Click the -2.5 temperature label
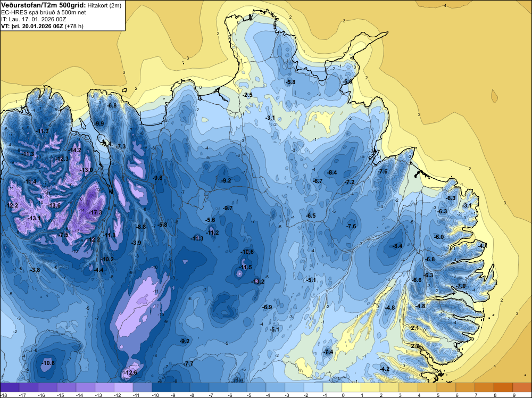Image resolution: width=532 pixels, height=398 pixels. [247, 95]
